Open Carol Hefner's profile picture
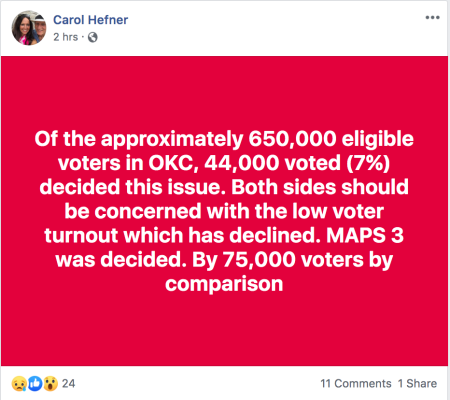This screenshot has height=400, width=450. pos(29,28)
